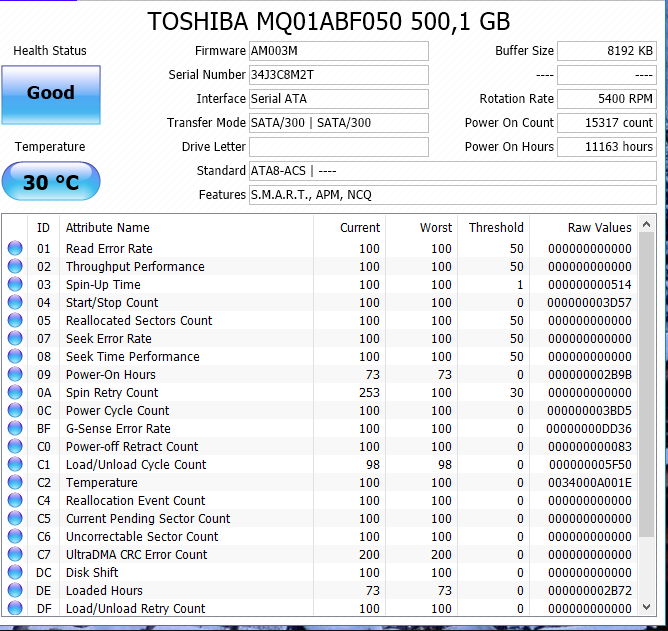Image resolution: width=668 pixels, height=631 pixels.
Task: Select the Power Cycle Count raw value 000000003BD5
Action: click(589, 410)
